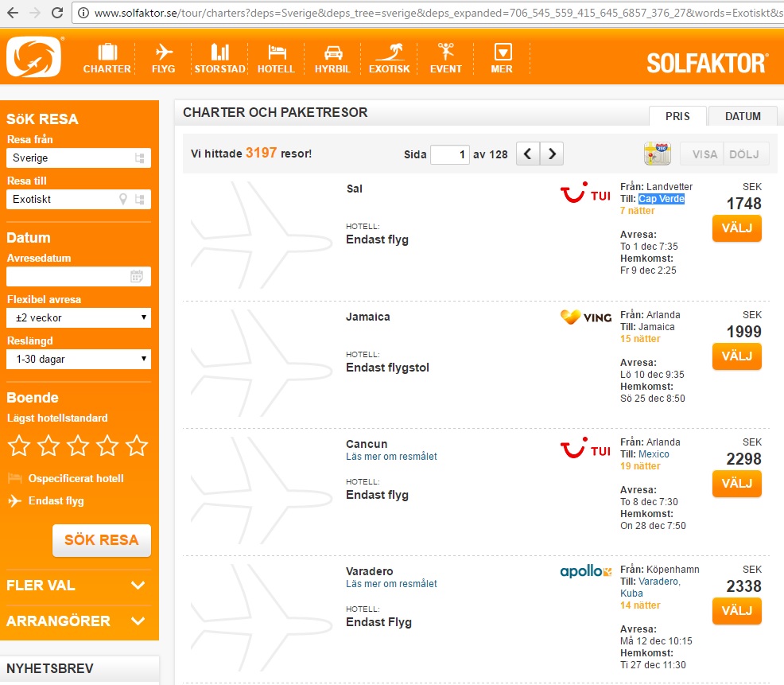Open Läs mer om resmålet for Cancun
The height and width of the screenshot is (685, 784).
[x=391, y=457]
